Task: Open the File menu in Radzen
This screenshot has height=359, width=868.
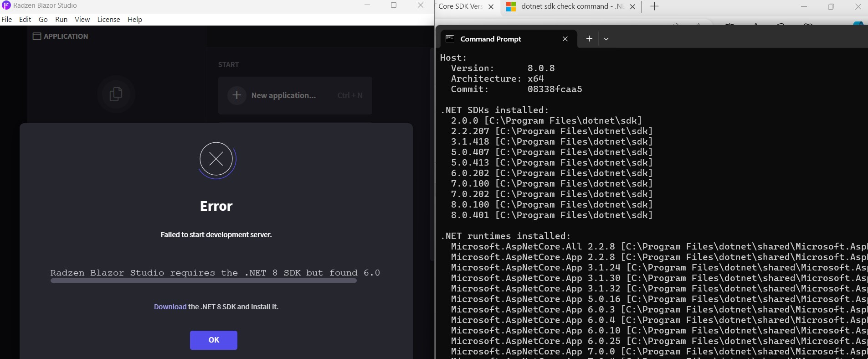Action: [7, 19]
